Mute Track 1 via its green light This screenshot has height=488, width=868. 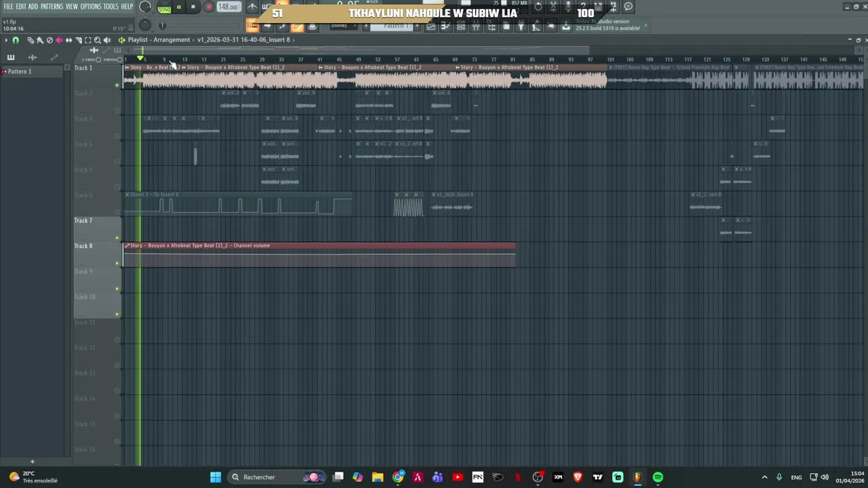tap(117, 85)
